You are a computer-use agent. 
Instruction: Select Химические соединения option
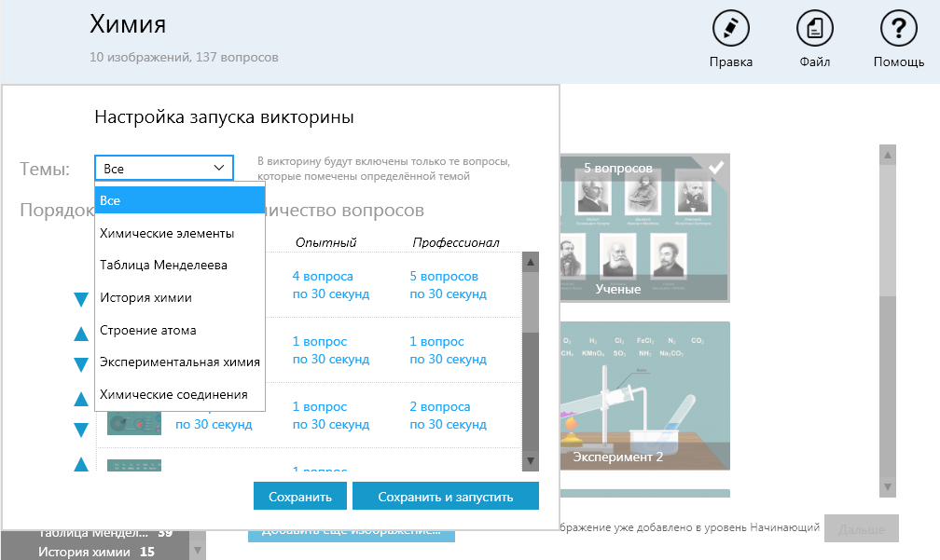pos(180,395)
